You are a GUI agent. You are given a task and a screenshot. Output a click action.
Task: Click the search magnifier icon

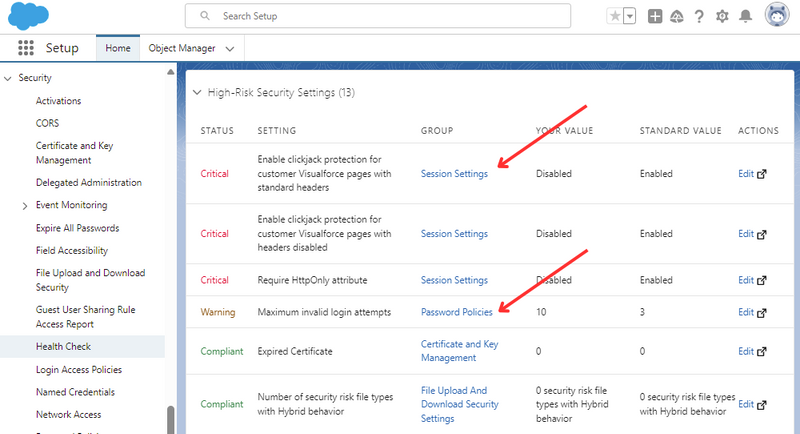[x=205, y=16]
